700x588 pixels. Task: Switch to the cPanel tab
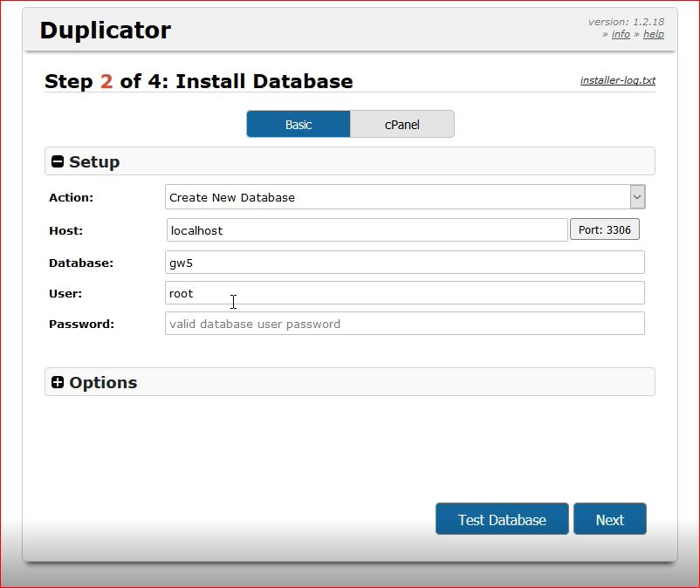click(x=402, y=124)
